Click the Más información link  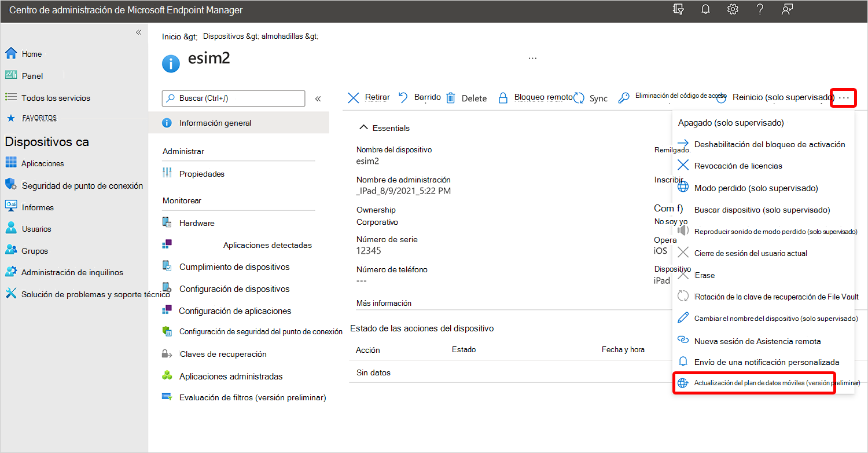[x=384, y=303]
